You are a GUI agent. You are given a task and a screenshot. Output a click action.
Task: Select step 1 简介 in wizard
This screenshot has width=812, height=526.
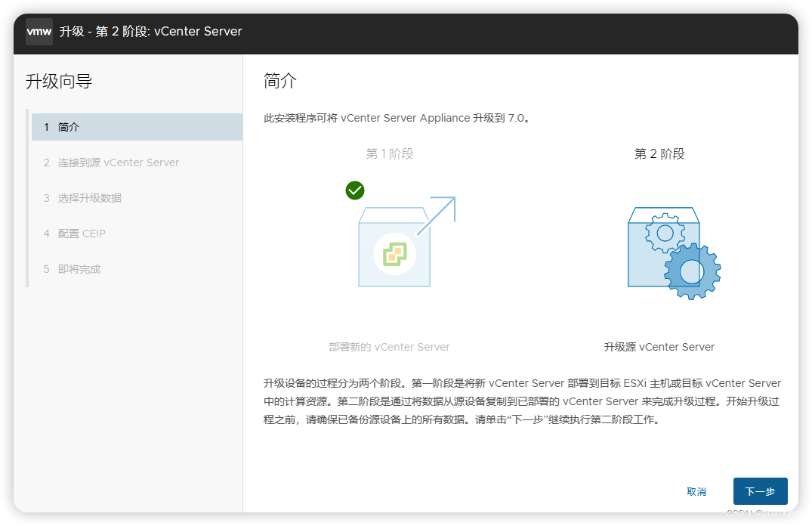point(137,127)
